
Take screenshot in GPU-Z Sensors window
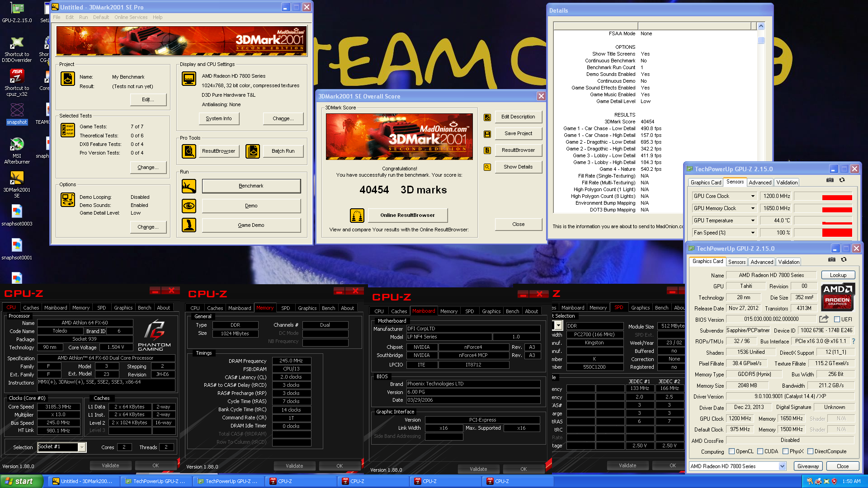coord(830,180)
